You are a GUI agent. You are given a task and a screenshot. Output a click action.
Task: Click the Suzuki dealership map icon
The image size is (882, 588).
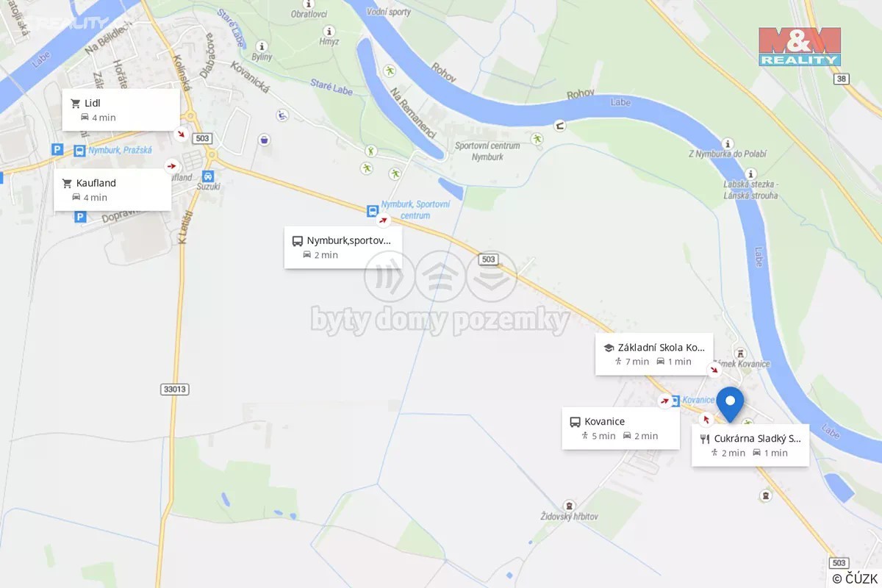(x=208, y=176)
